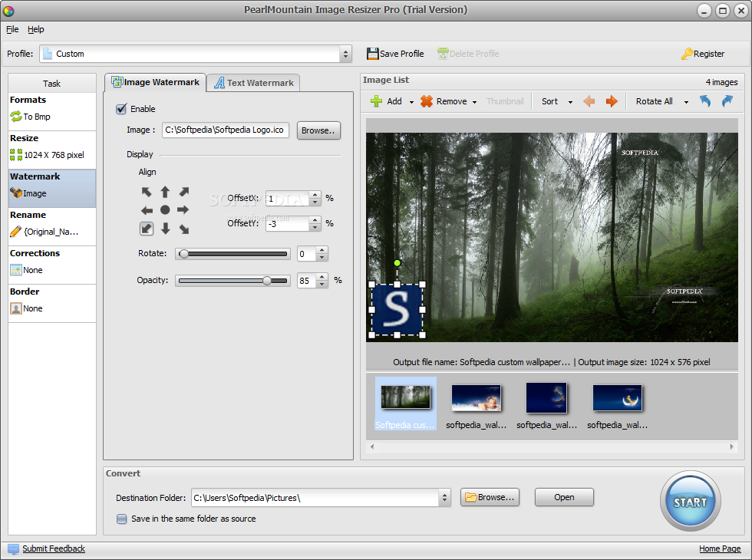Open the Home Page link
This screenshot has height=560, width=752.
click(x=720, y=549)
